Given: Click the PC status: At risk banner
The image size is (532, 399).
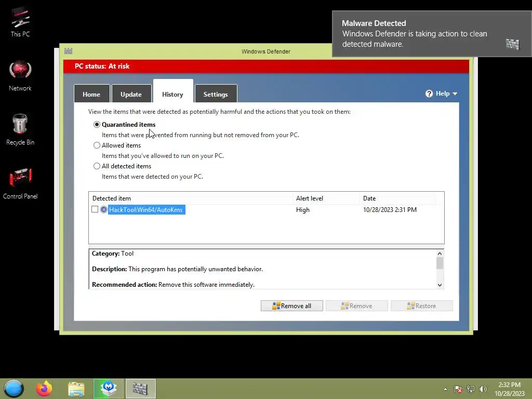Looking at the screenshot, I should pos(267,66).
